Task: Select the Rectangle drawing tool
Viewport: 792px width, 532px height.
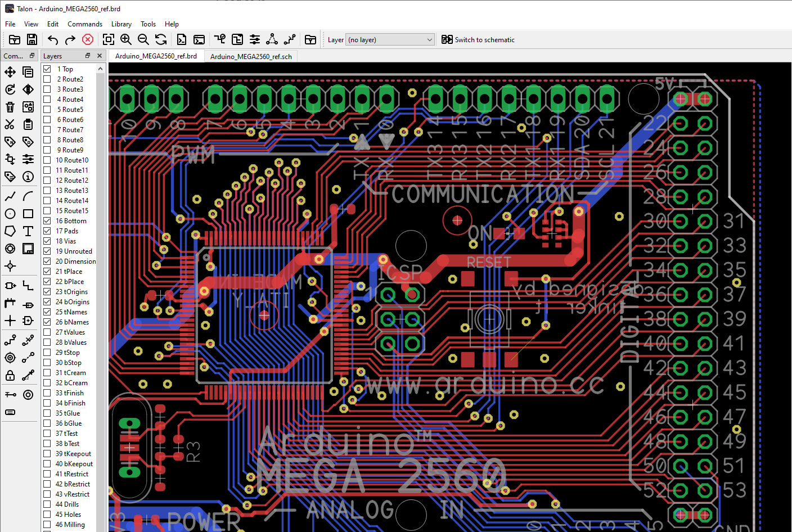Action: tap(28, 214)
